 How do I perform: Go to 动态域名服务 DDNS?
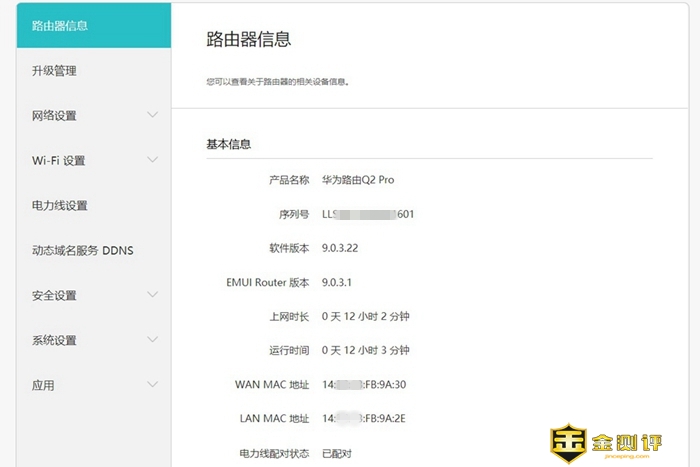pos(82,250)
